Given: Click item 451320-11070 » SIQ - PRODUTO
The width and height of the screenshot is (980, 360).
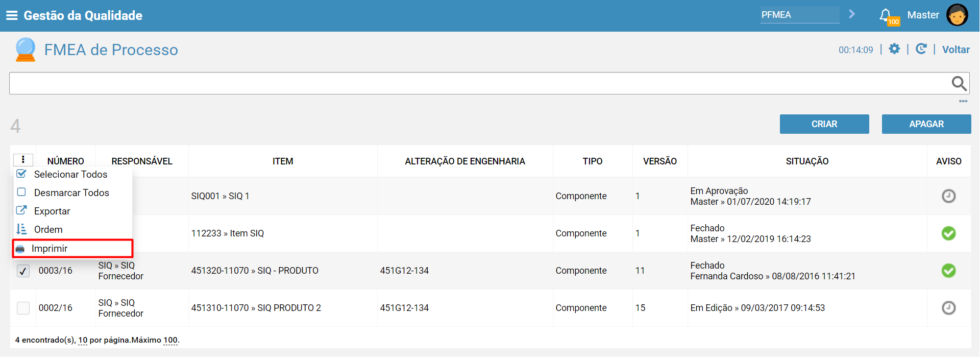Looking at the screenshot, I should click(255, 271).
